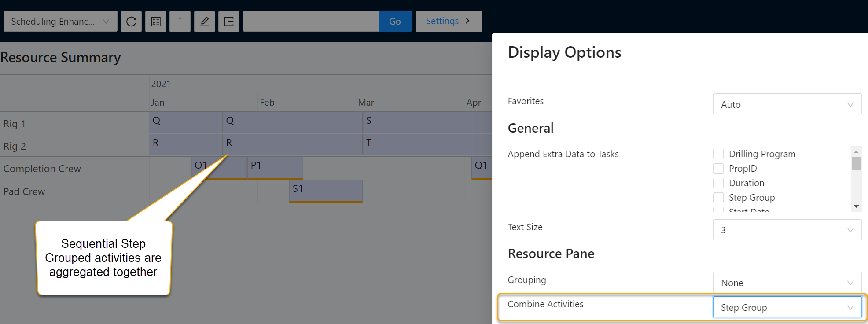Expand the Text Size dropdown
The width and height of the screenshot is (868, 324).
(787, 230)
